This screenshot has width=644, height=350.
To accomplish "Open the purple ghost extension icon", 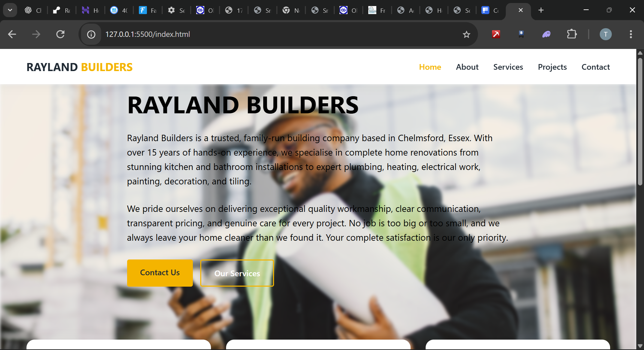I will pos(546,34).
